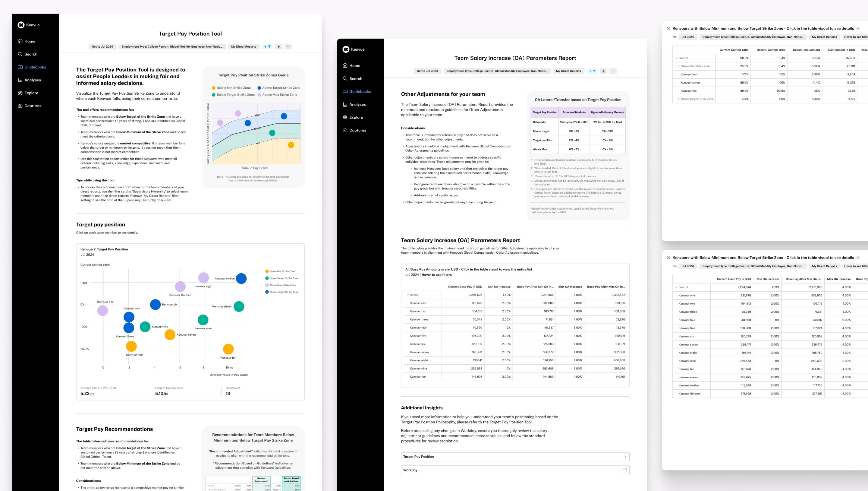Go to Explore in Salary Increase report sidebar

point(353,117)
